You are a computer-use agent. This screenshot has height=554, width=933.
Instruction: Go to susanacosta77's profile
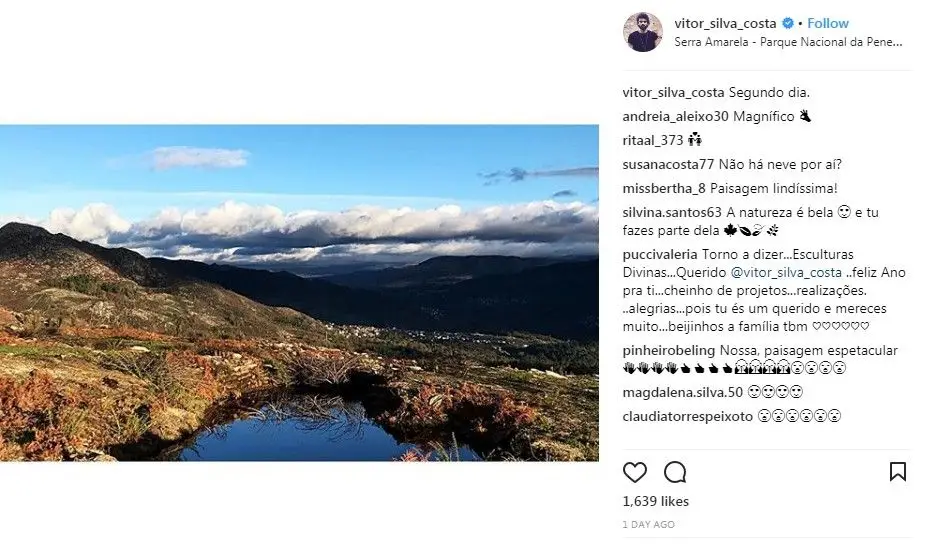(668, 164)
